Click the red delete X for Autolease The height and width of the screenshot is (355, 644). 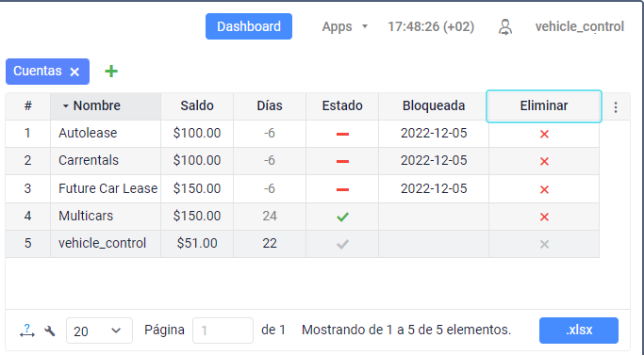click(x=544, y=134)
